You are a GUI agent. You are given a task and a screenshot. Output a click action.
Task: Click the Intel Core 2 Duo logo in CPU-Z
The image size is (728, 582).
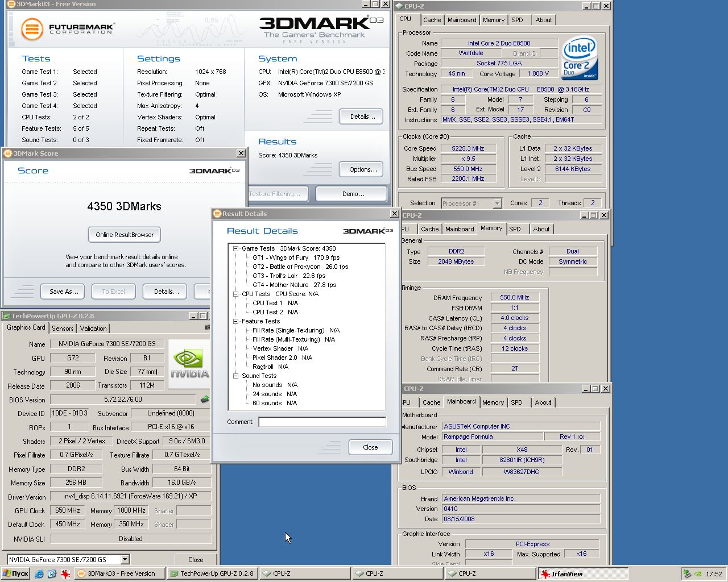coord(580,59)
